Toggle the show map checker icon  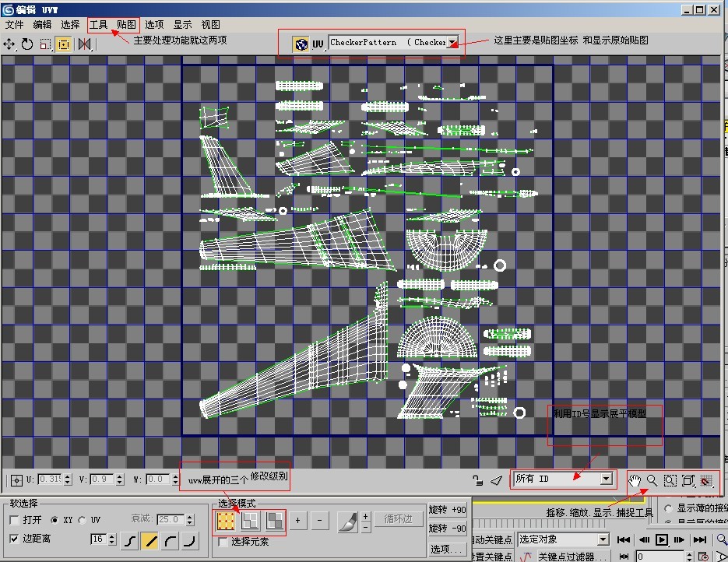[x=301, y=44]
